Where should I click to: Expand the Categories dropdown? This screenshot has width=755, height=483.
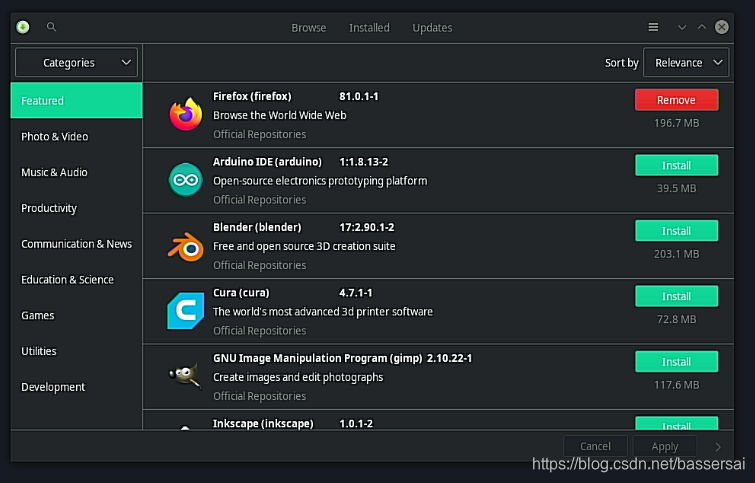pos(76,63)
